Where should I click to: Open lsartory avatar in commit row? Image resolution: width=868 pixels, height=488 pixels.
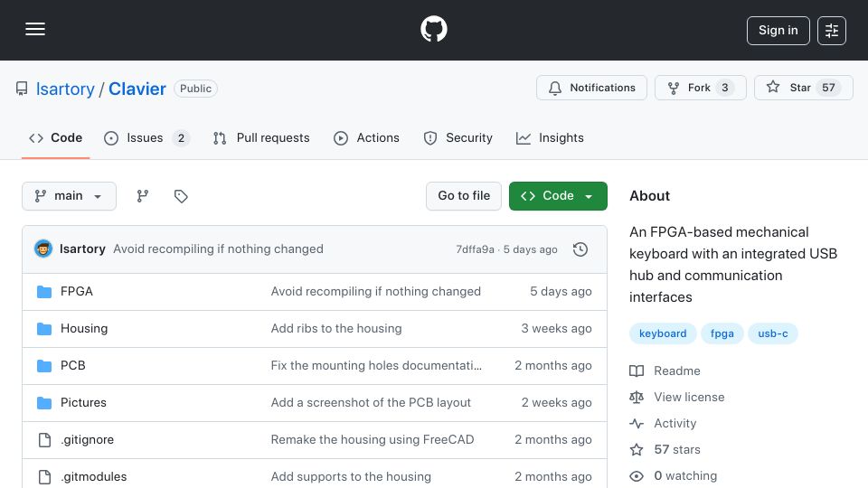click(43, 249)
